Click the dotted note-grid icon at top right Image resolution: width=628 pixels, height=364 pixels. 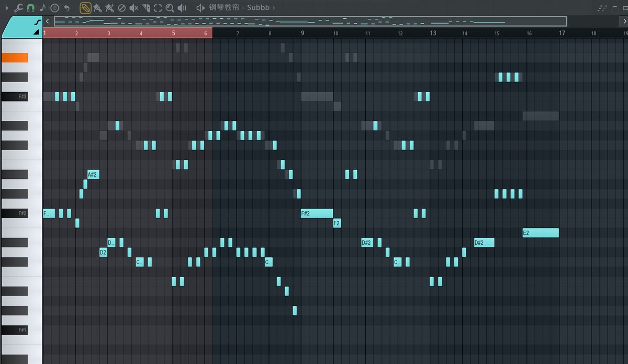[x=603, y=8]
